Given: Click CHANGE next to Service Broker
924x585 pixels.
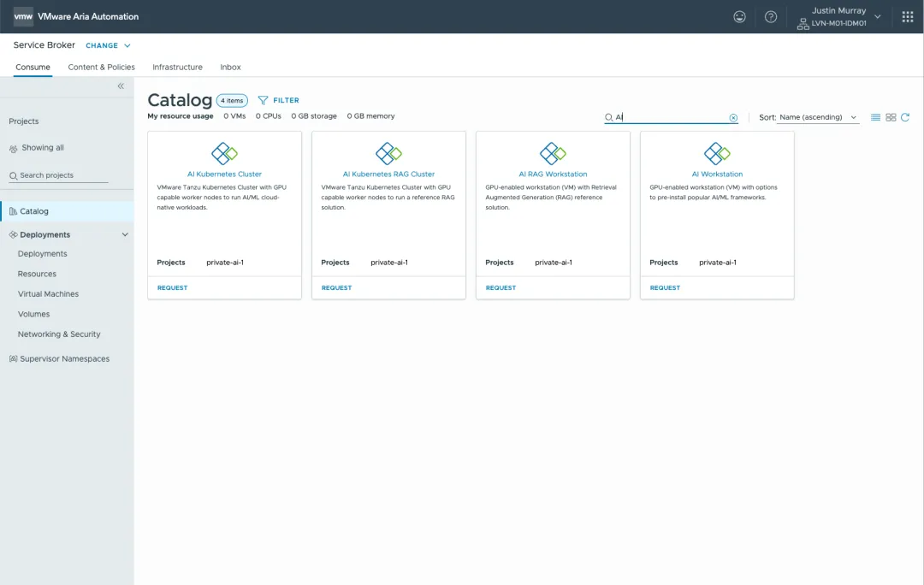Looking at the screenshot, I should [103, 45].
